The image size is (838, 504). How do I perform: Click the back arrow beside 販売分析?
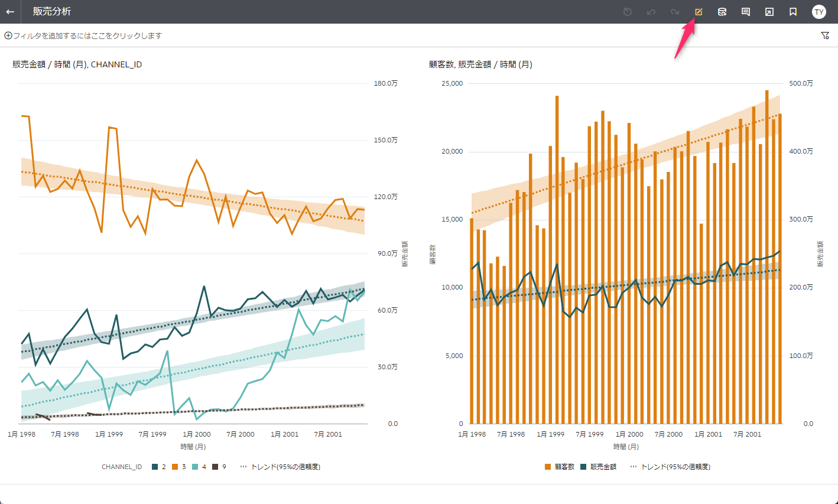pyautogui.click(x=10, y=12)
